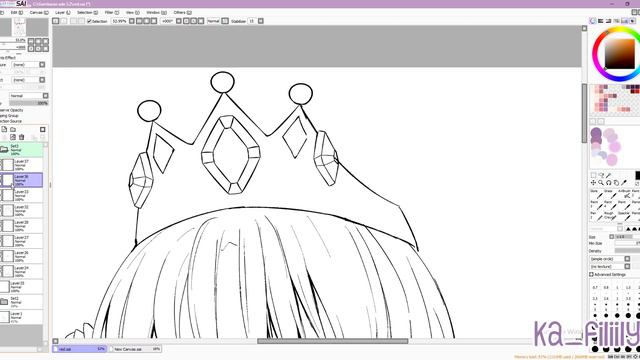Select the second brush edge shape

634,229
